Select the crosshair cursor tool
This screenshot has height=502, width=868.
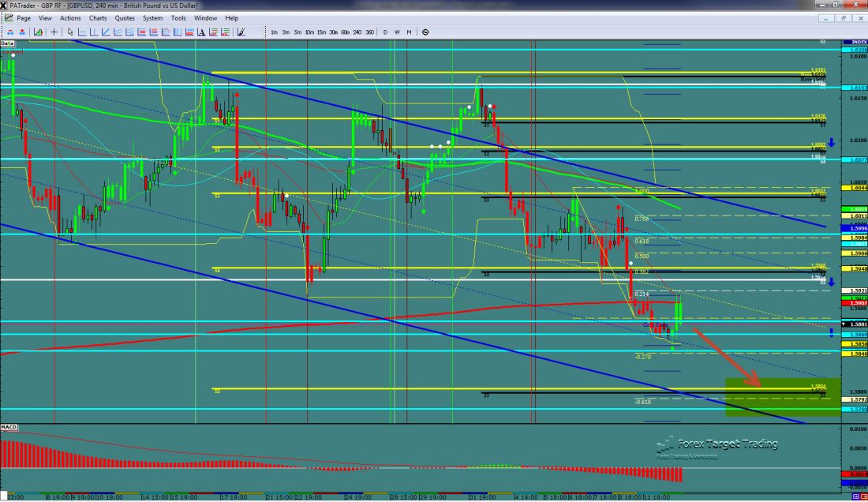pyautogui.click(x=54, y=32)
